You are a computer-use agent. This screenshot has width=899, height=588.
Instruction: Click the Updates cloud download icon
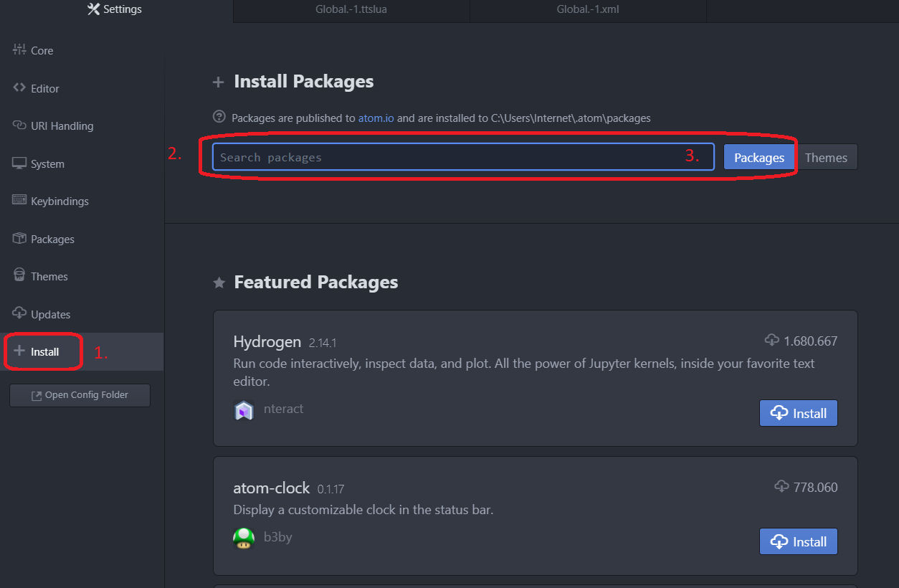click(19, 313)
